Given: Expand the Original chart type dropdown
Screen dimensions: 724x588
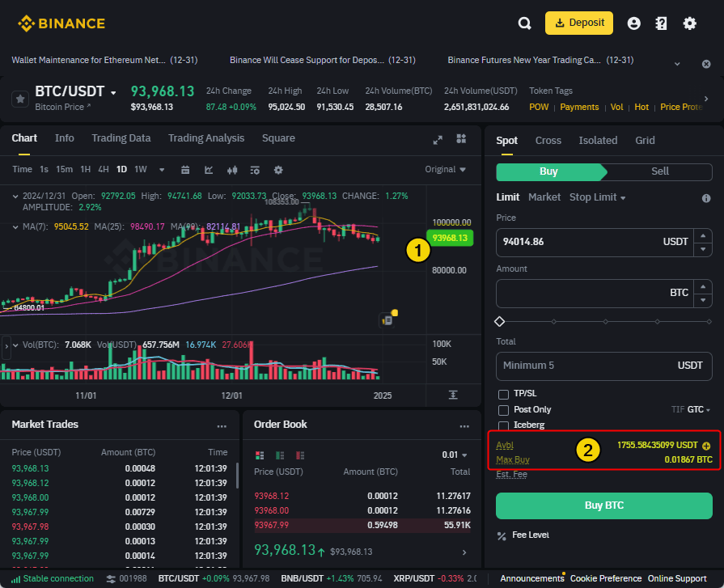Looking at the screenshot, I should pyautogui.click(x=445, y=169).
